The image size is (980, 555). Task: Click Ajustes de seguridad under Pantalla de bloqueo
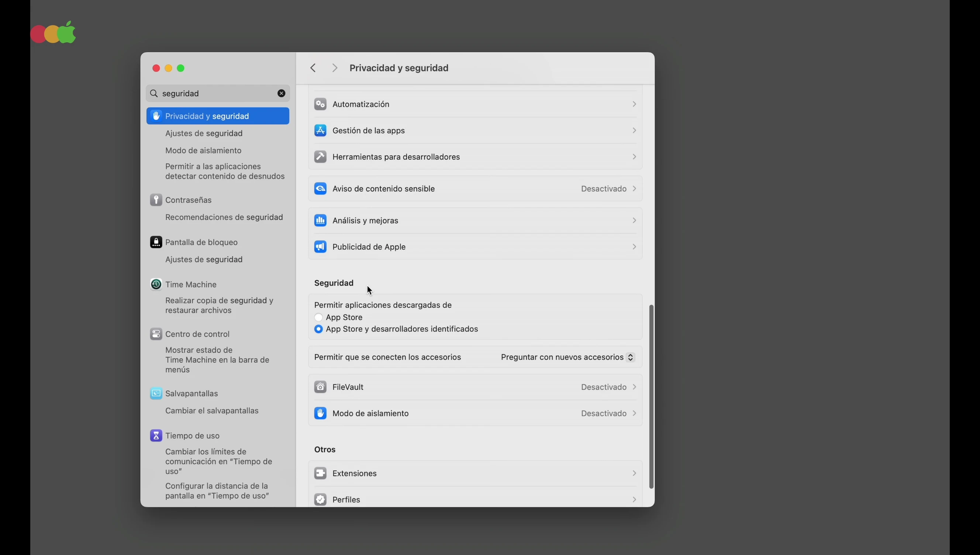coord(204,259)
